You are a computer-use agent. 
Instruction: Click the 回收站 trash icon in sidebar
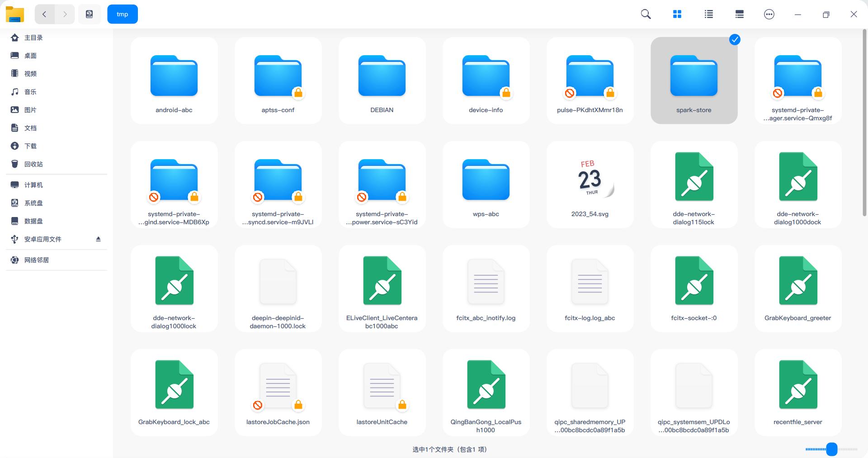pyautogui.click(x=32, y=164)
